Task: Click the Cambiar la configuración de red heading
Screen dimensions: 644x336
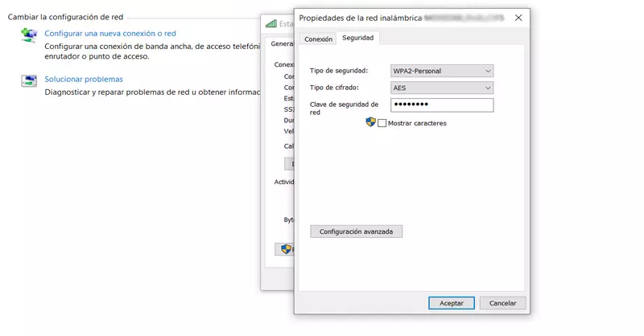Action: tap(65, 17)
